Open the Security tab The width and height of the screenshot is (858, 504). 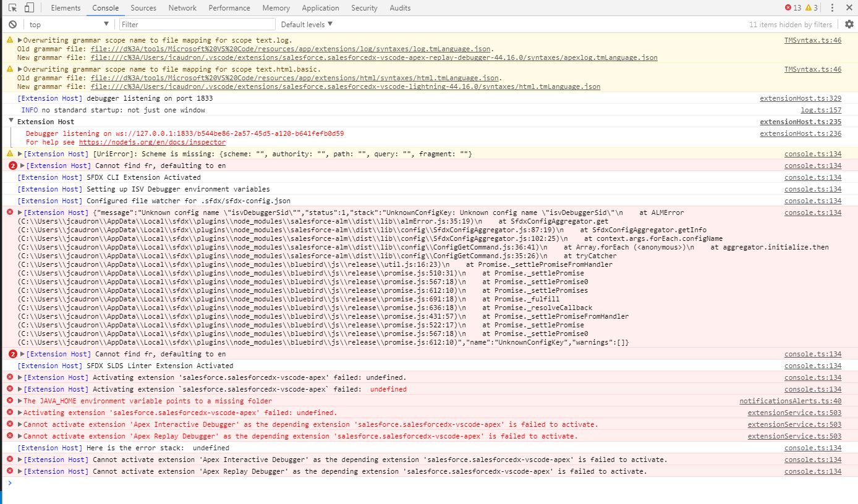364,7
